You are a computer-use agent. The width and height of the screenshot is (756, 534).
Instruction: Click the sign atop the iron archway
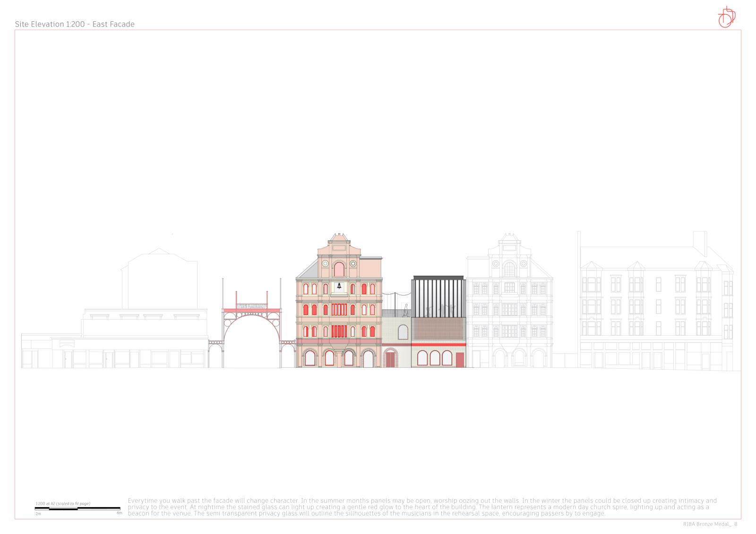[252, 306]
